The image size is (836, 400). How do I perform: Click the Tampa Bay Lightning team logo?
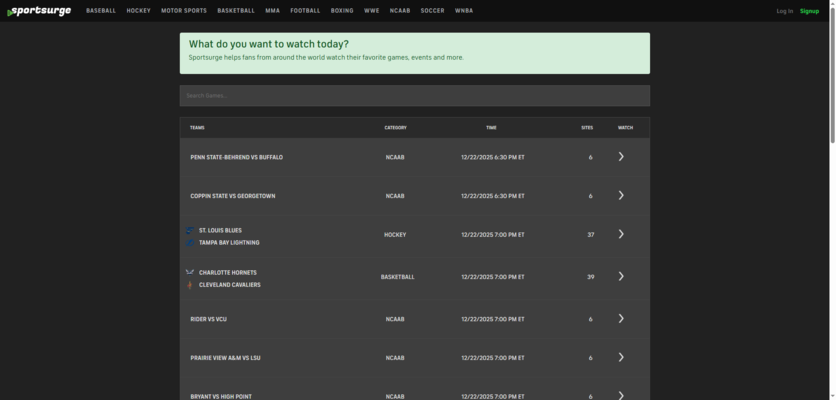coord(190,243)
